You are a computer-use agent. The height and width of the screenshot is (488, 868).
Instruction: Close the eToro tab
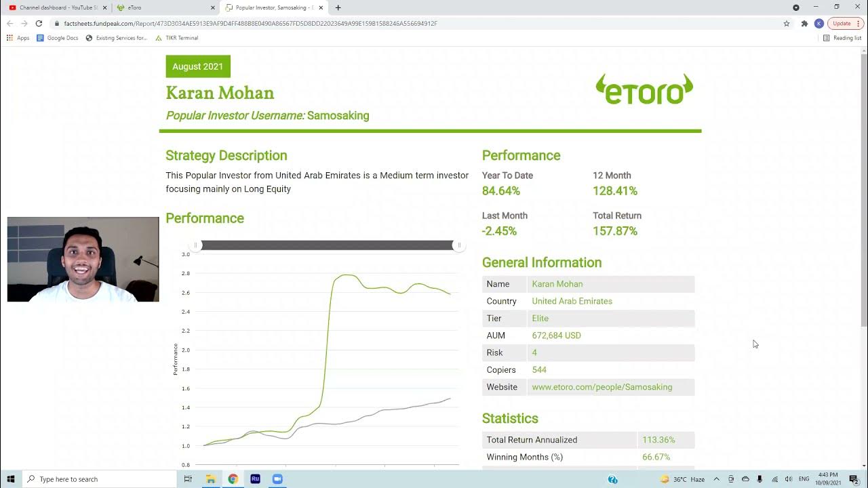click(x=212, y=7)
